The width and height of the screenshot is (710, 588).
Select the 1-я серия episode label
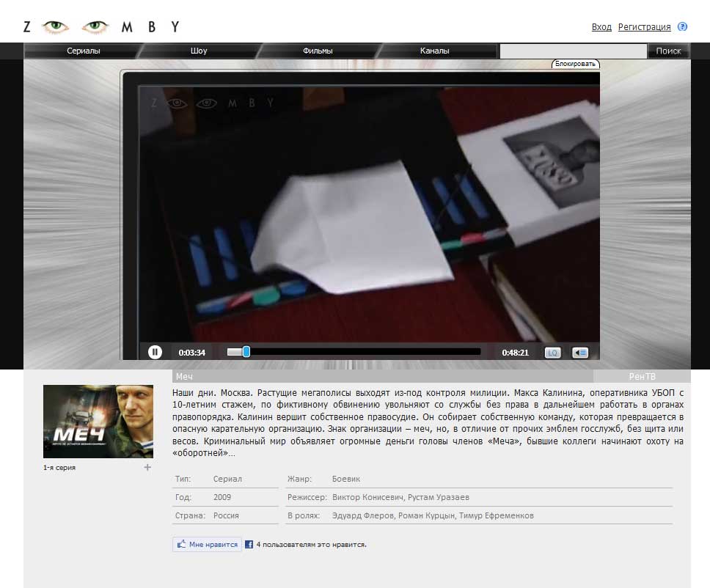coord(59,468)
